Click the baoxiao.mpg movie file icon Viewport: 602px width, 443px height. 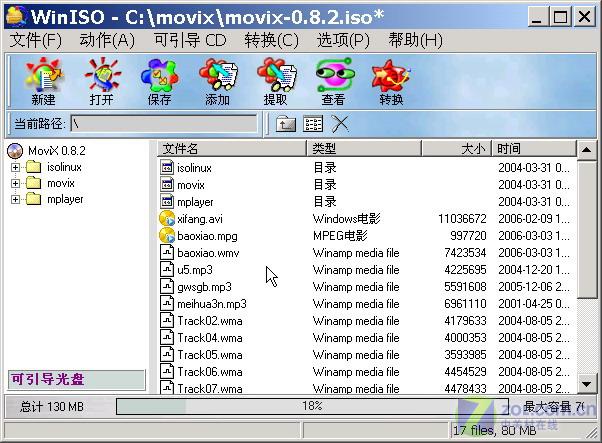(167, 236)
